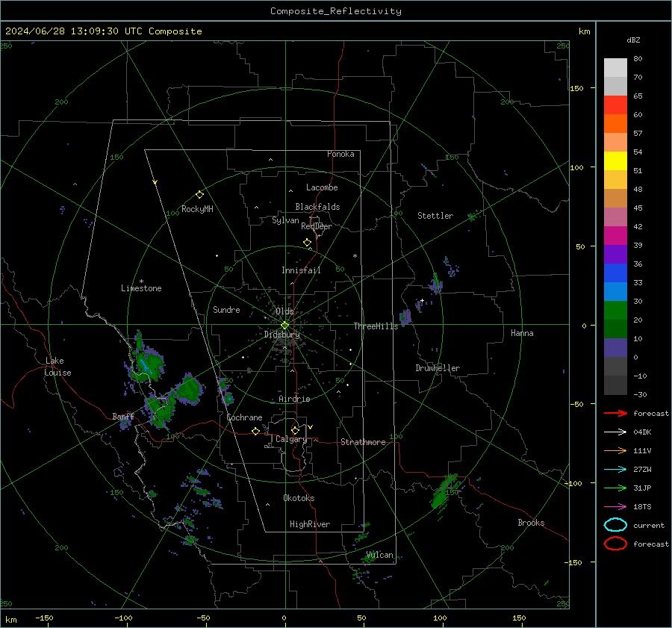Click the Lacombe label

pos(322,187)
